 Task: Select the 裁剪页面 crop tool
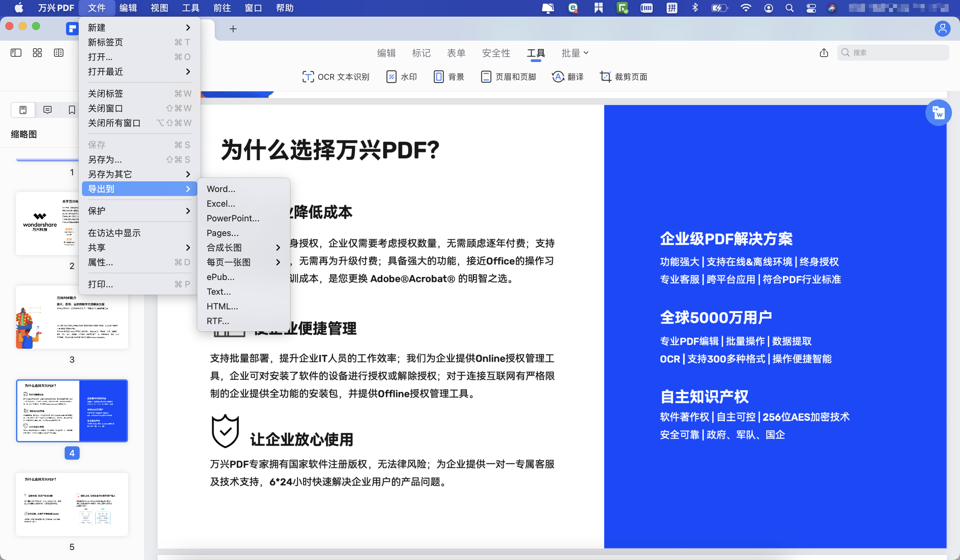(x=624, y=77)
